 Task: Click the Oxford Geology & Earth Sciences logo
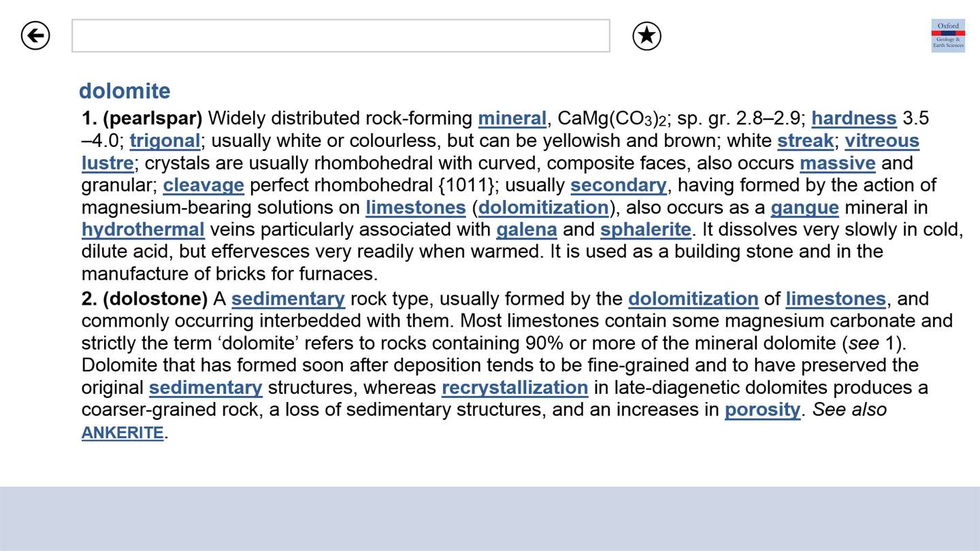(x=948, y=35)
